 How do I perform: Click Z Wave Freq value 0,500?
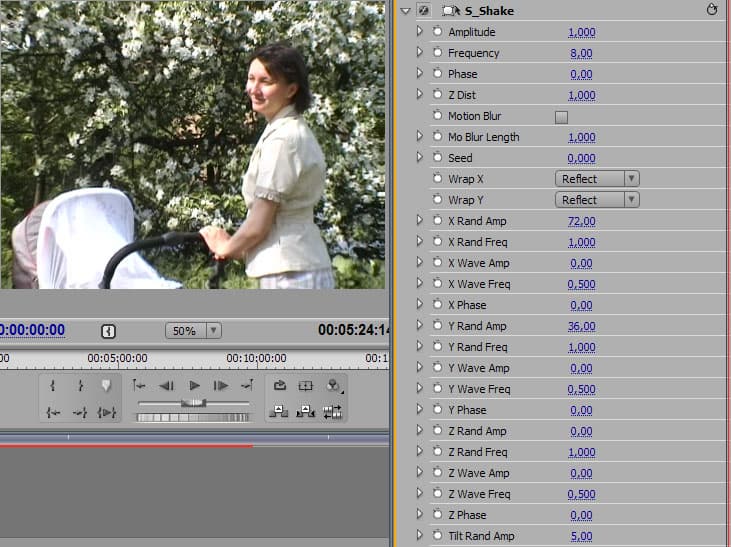click(581, 494)
